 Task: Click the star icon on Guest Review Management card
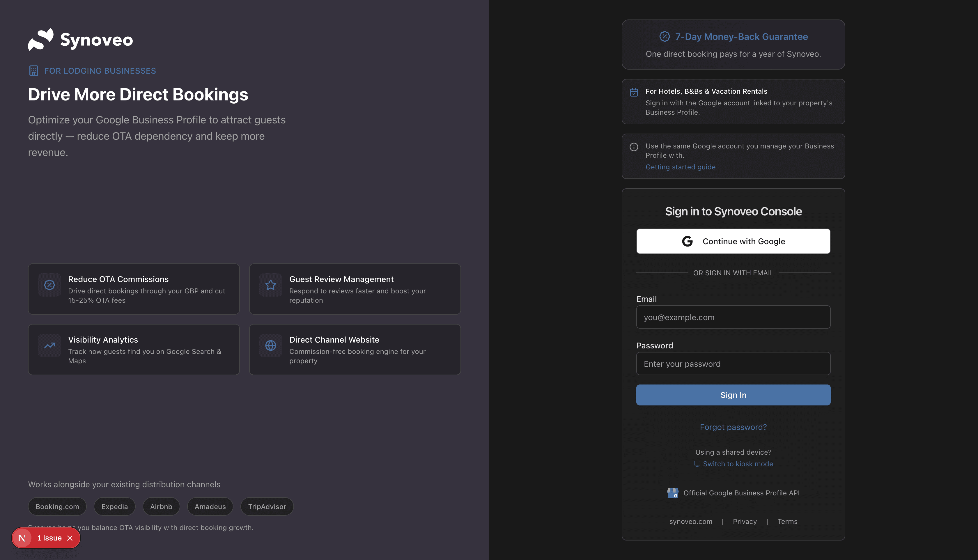[x=270, y=285]
